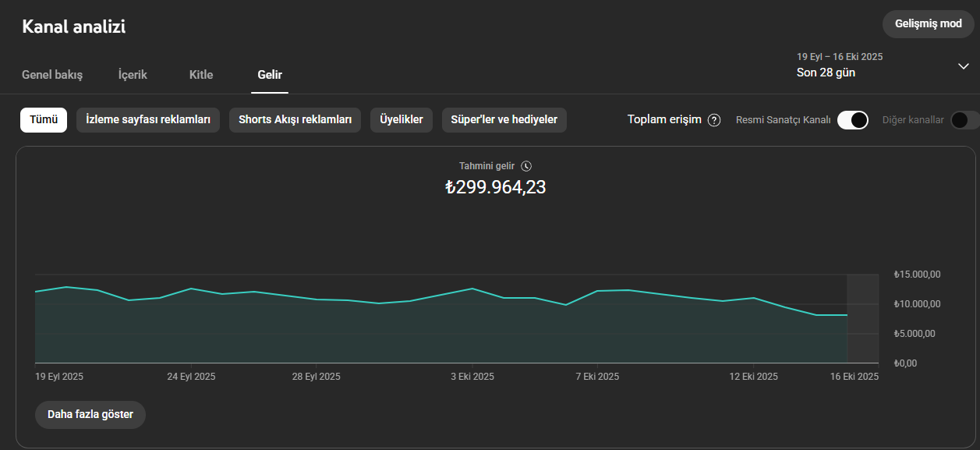Screen dimensions: 980x450
Task: Select the Üyelikler filter chip
Action: pos(402,120)
